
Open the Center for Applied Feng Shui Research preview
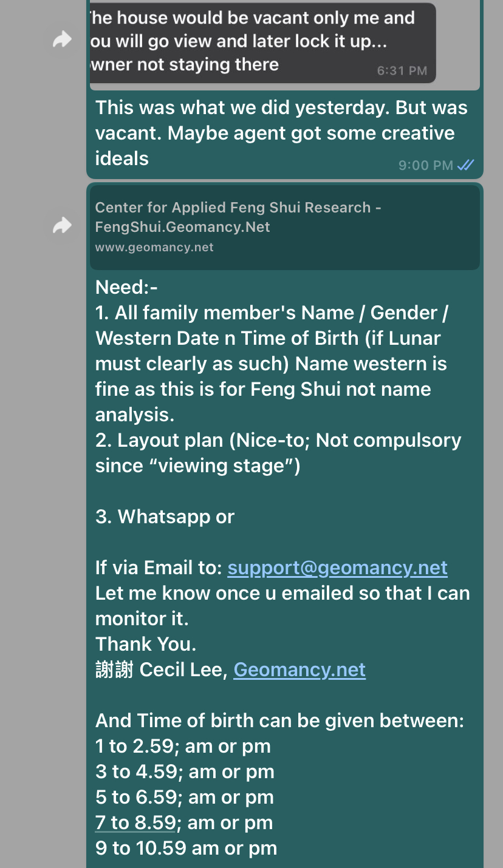238,217
